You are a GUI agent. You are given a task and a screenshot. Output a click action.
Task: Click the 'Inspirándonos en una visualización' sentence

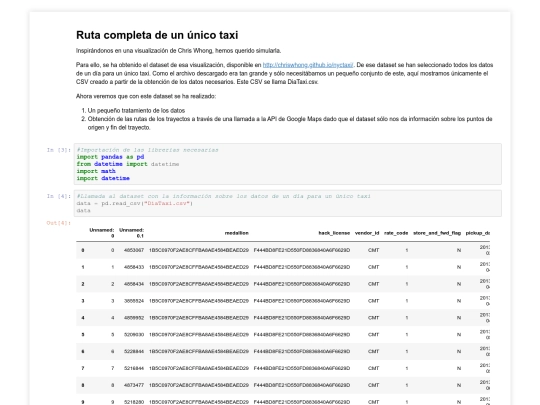coord(178,51)
